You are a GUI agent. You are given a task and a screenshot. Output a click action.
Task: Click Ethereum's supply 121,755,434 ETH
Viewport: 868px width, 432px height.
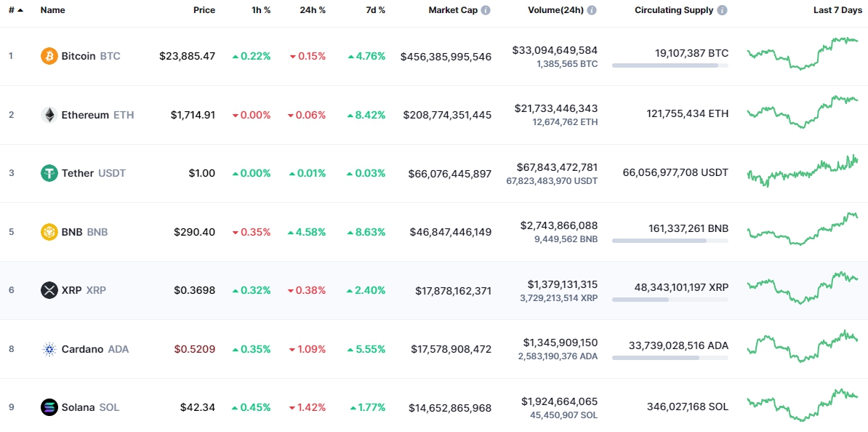(x=688, y=114)
